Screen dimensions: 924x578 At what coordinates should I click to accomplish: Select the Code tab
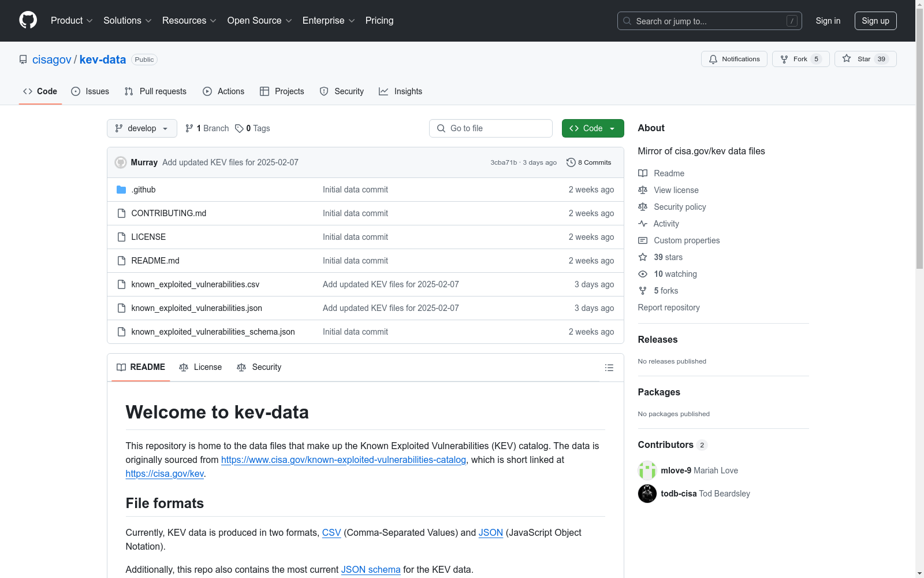tap(40, 91)
